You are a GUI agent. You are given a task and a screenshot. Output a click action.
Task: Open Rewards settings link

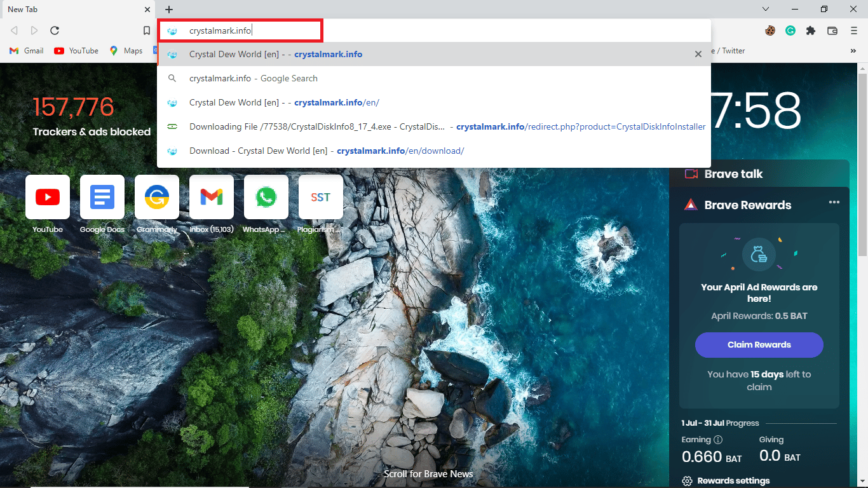[x=733, y=480]
